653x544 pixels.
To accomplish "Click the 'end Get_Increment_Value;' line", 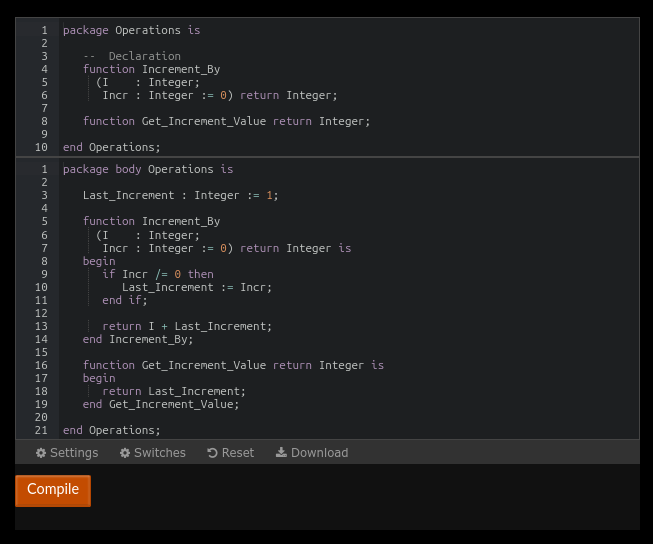I will 160,404.
